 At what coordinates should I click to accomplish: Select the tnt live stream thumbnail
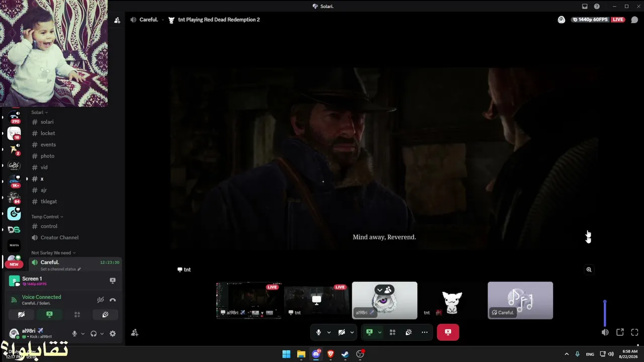coord(316,301)
